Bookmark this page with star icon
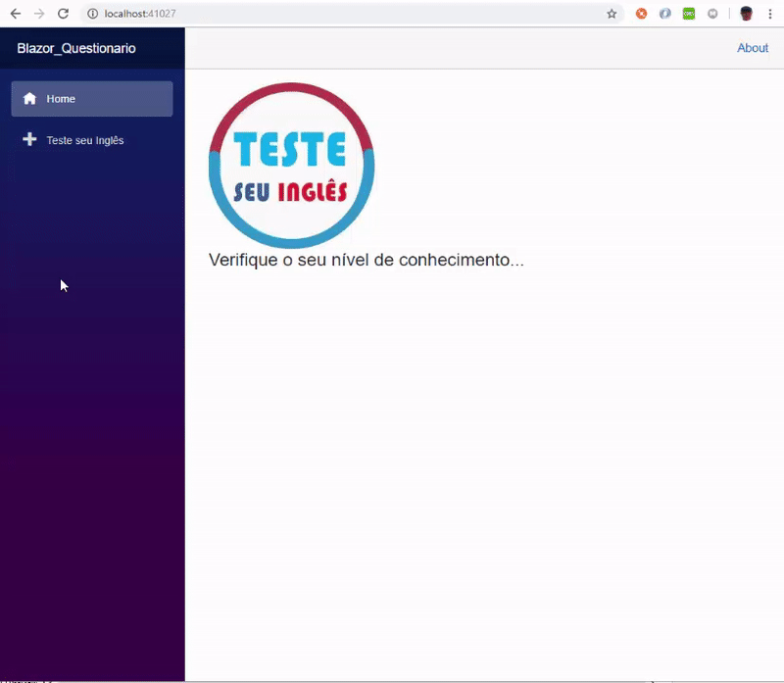Screen dimensions: 784x683 612,14
